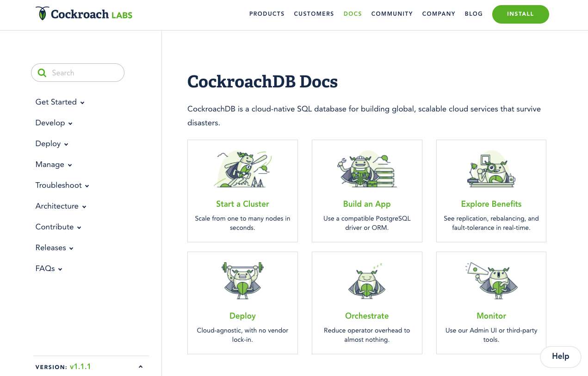Click the Cockroach Labs bug logo
The height and width of the screenshot is (376, 588).
tap(43, 13)
